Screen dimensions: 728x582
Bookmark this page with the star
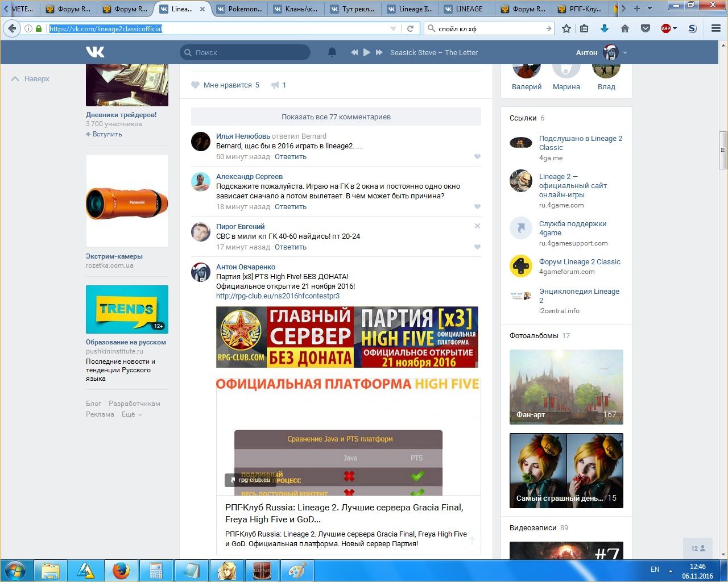(x=566, y=28)
